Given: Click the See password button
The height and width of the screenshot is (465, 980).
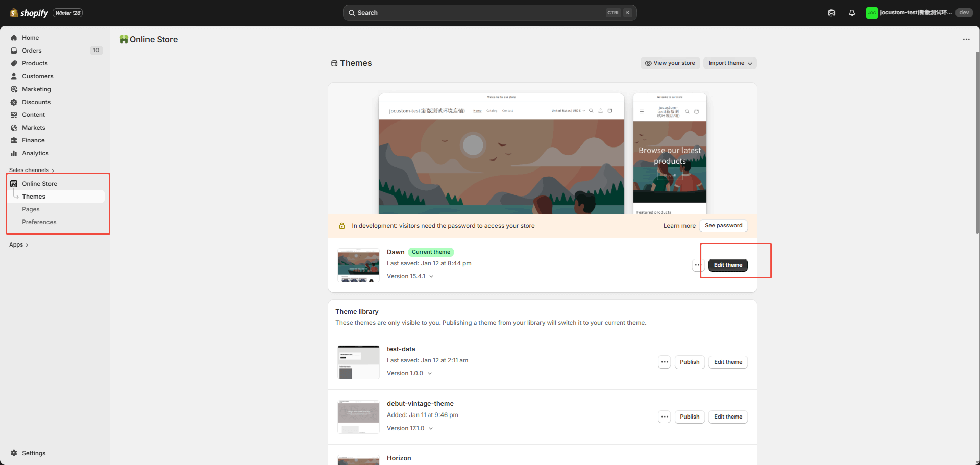Looking at the screenshot, I should pyautogui.click(x=723, y=226).
